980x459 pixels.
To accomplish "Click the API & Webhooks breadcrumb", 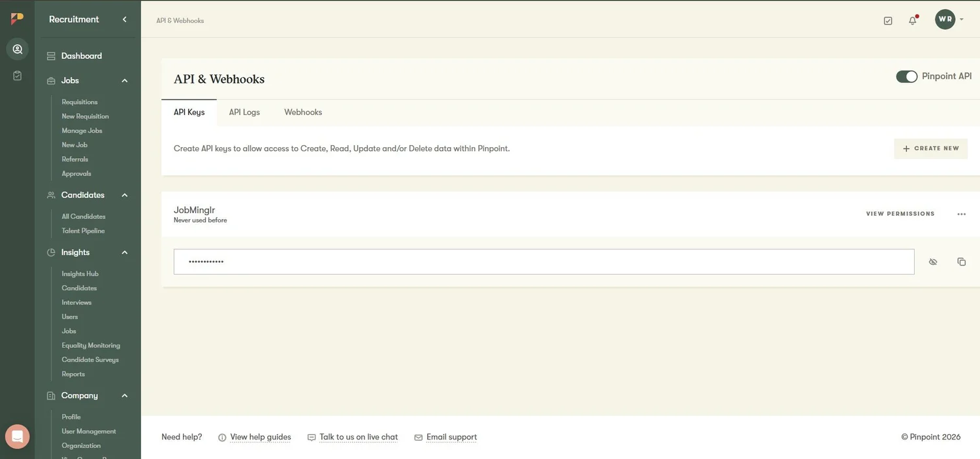I will tap(180, 21).
